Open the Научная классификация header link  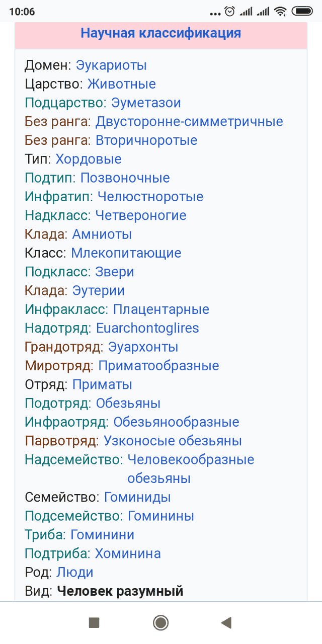click(x=160, y=33)
